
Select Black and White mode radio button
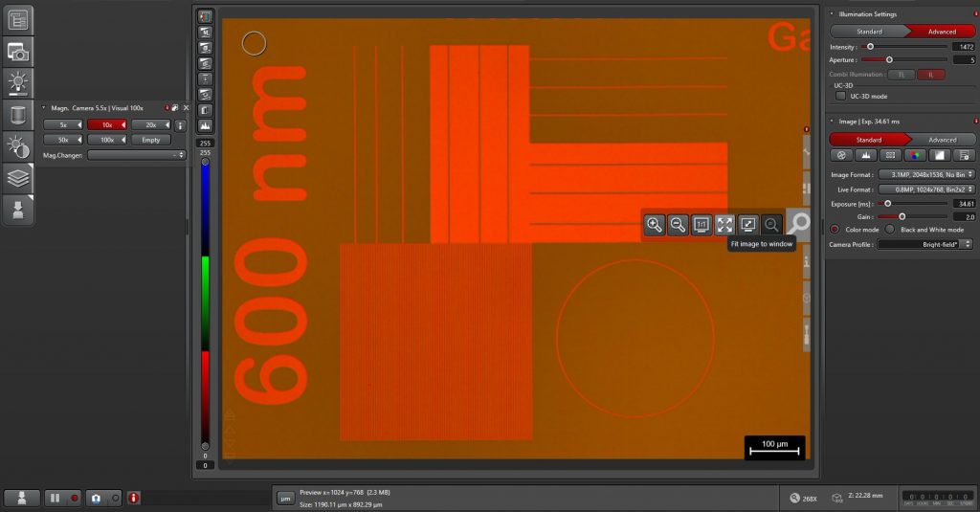pos(891,230)
